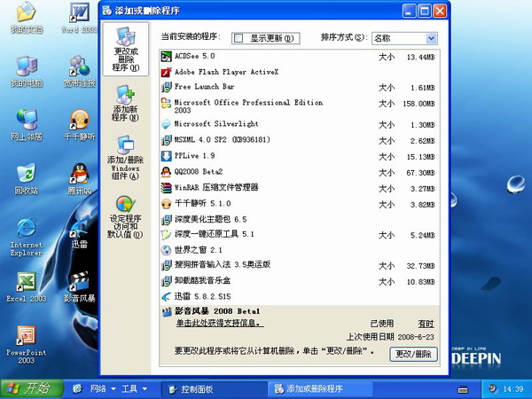Click the 有时 usage frequency value

(426, 324)
